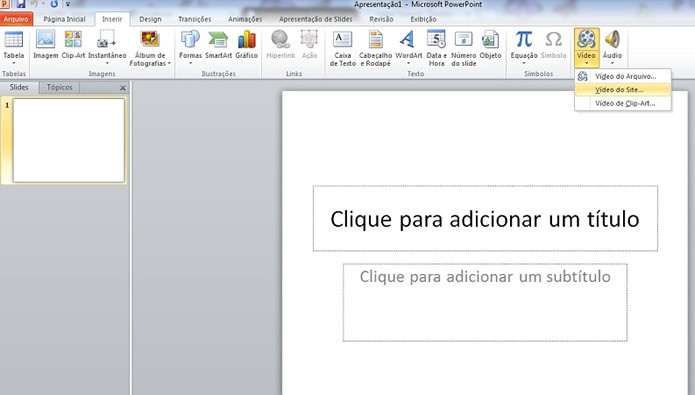Open the Arquivo file tab

(16, 19)
